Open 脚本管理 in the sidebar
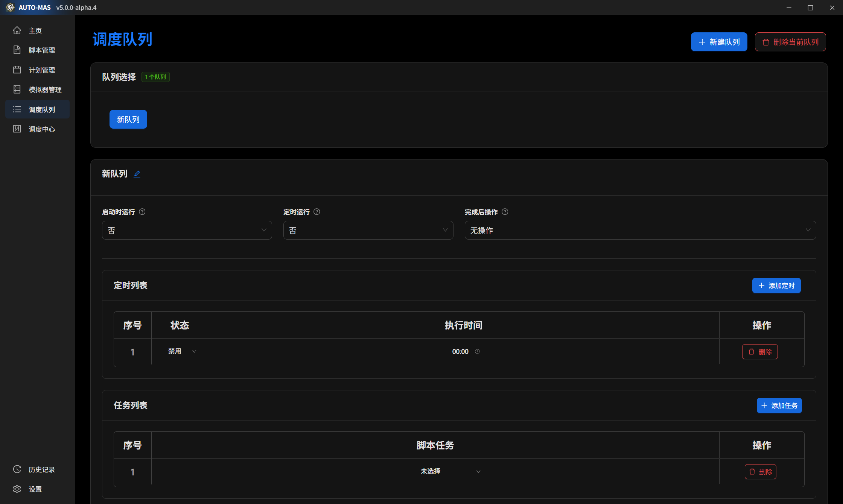The image size is (843, 504). [41, 50]
